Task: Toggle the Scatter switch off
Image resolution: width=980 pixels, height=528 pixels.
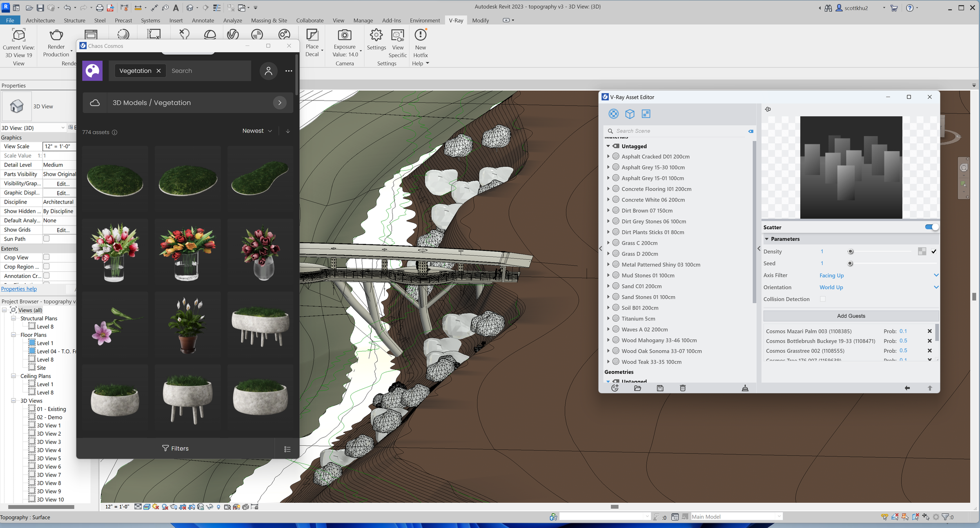Action: (931, 227)
